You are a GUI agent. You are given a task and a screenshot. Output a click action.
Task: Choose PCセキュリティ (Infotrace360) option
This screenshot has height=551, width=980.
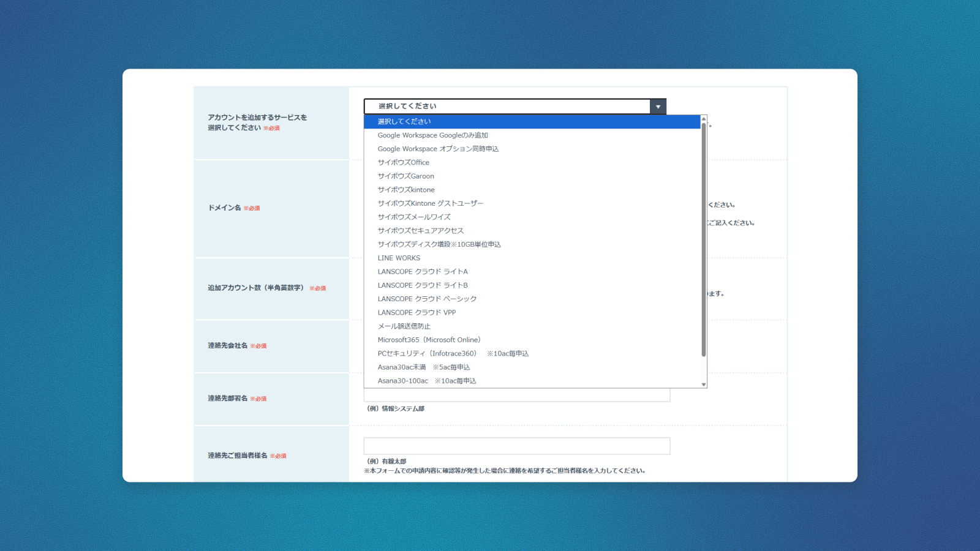point(532,353)
